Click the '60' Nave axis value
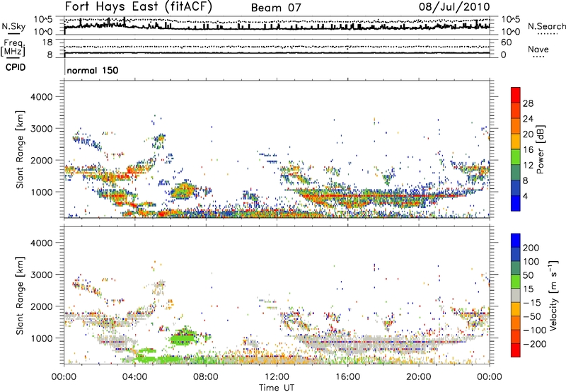Screen dimensions: 566x392 pos(506,42)
